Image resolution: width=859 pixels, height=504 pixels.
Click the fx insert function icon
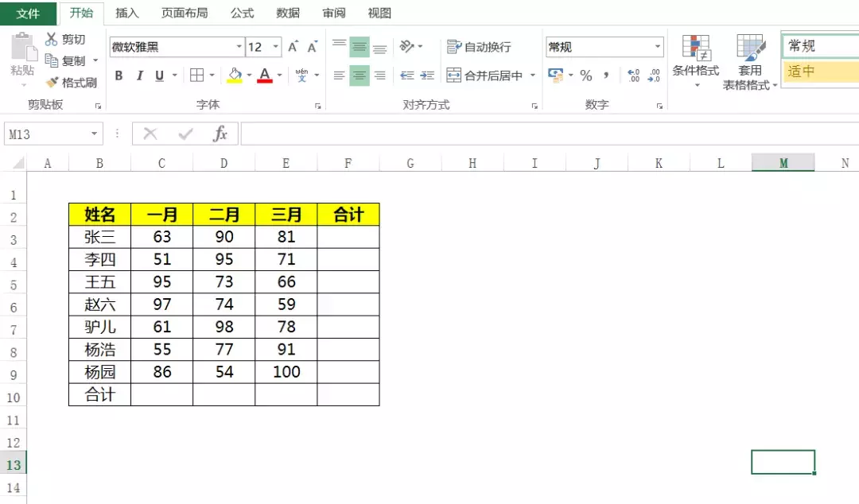coord(220,134)
